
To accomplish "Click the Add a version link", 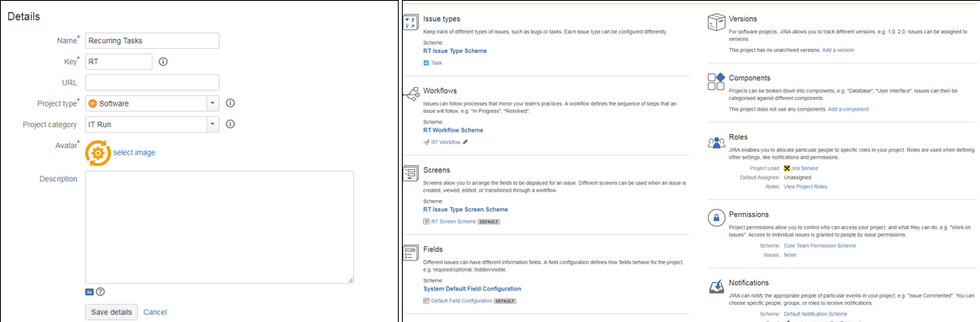I will [x=837, y=50].
